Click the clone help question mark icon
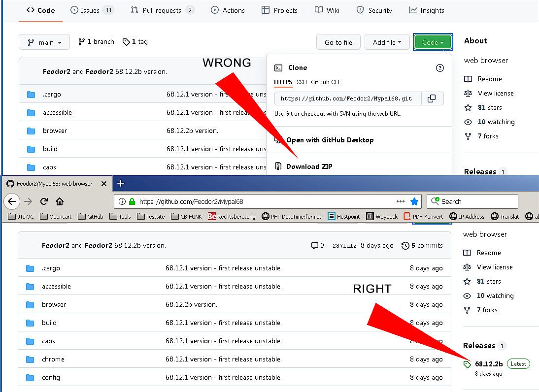 coord(439,68)
